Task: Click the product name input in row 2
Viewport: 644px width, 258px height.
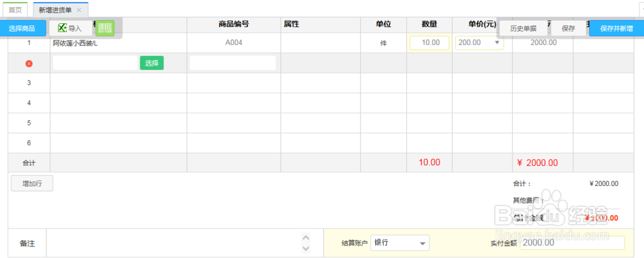Action: click(95, 63)
